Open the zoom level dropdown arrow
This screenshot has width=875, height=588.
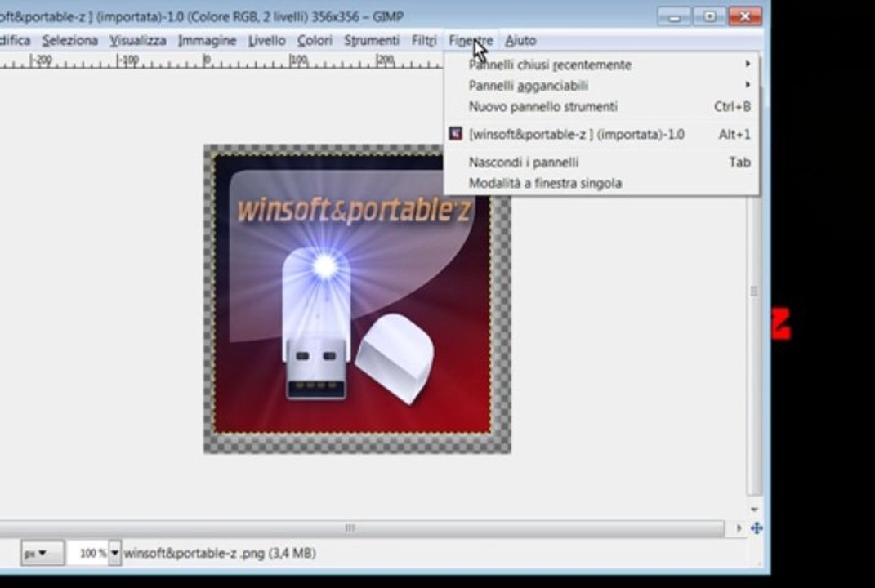(114, 553)
